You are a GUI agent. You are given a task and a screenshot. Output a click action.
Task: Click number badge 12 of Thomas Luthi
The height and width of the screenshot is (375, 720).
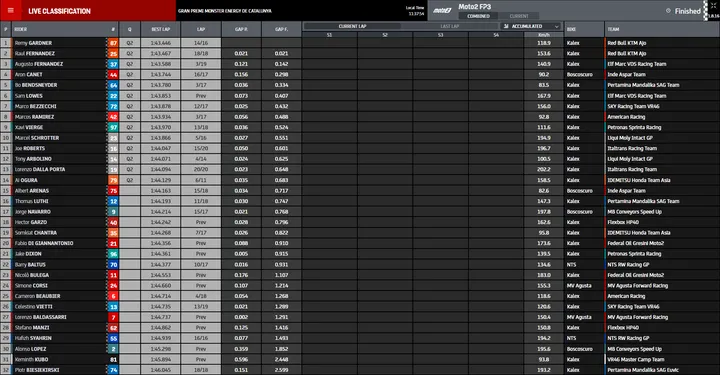113,201
